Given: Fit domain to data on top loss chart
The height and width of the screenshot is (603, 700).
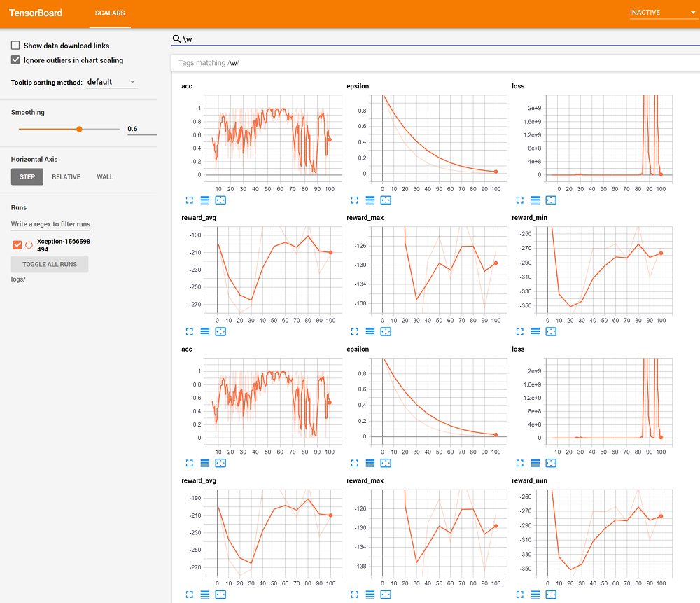Looking at the screenshot, I should (x=551, y=200).
